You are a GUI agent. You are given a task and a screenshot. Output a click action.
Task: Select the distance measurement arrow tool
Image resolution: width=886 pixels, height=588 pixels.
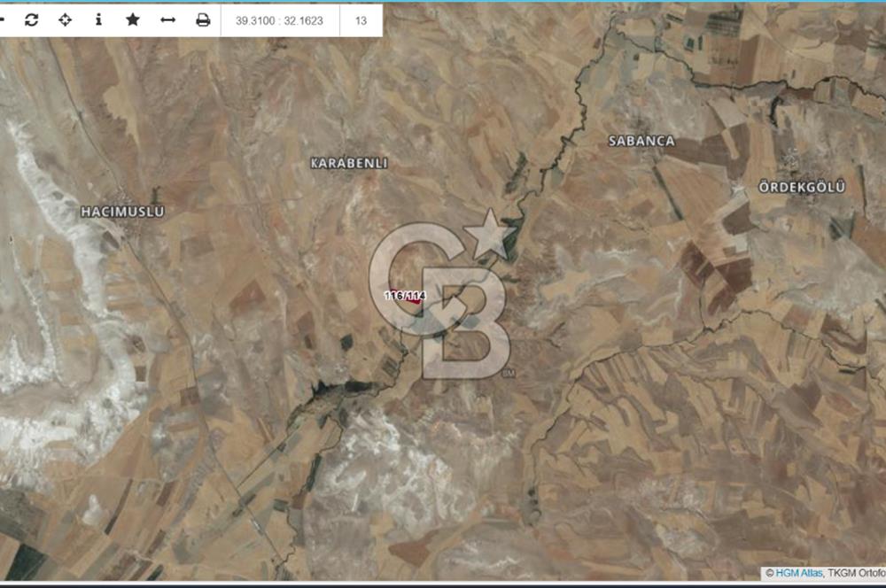coord(167,19)
